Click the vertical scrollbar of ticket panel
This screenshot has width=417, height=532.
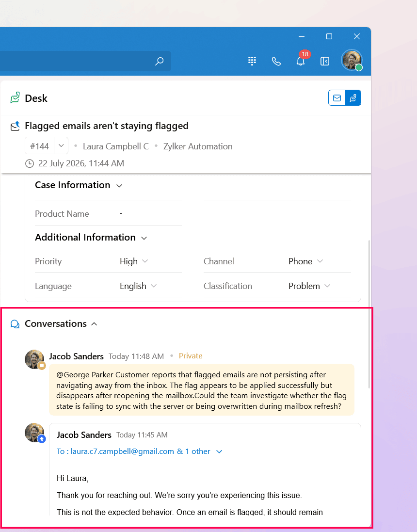coord(369,314)
